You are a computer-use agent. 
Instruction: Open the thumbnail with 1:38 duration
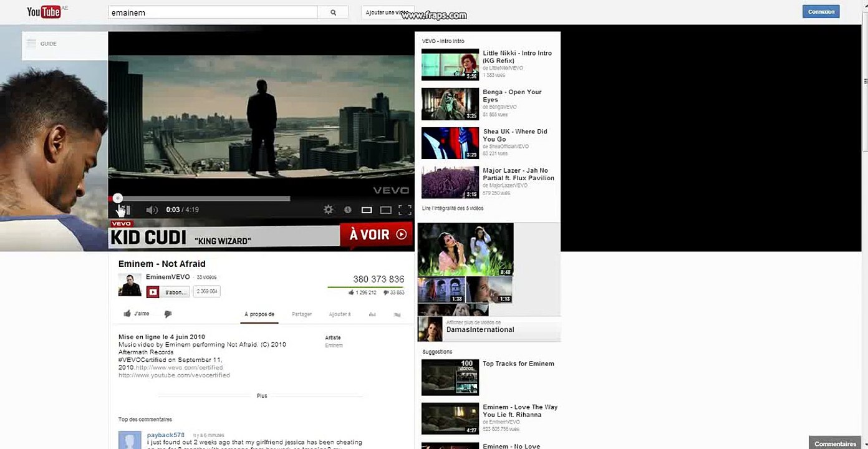[441, 291]
